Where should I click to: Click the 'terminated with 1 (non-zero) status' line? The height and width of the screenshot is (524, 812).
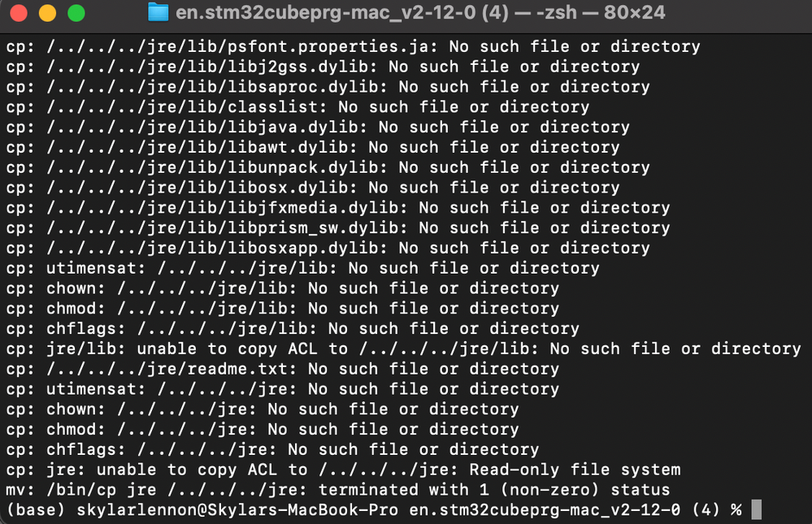pyautogui.click(x=338, y=491)
